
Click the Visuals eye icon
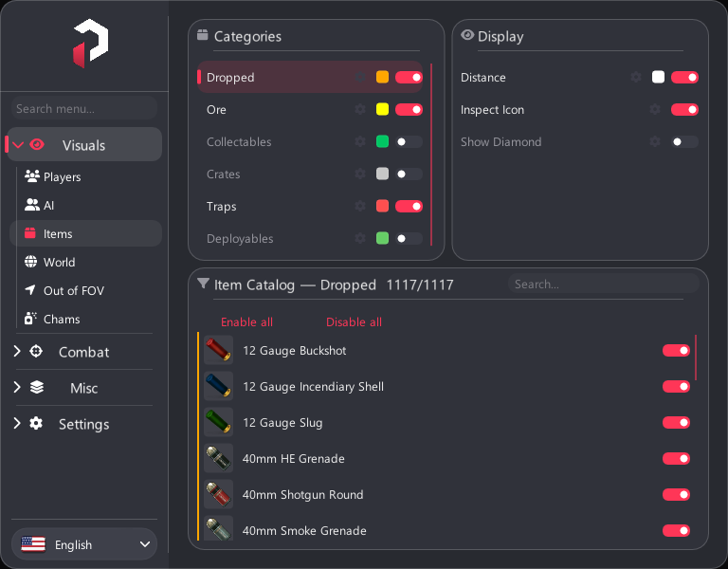[37, 145]
